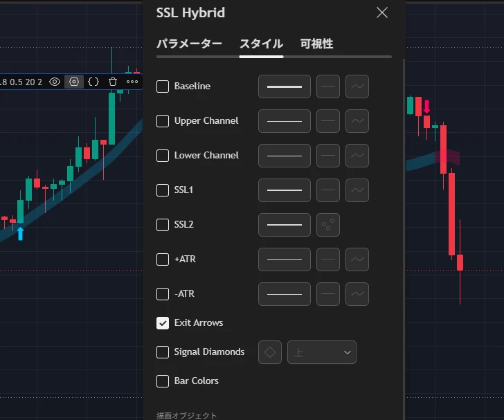Open Lower Channel line color swatch

click(285, 156)
